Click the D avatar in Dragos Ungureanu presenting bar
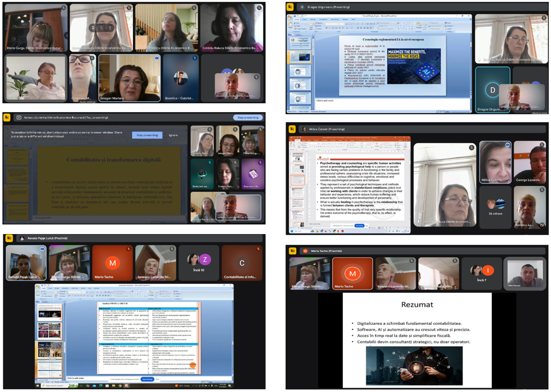The height and width of the screenshot is (392, 551). pyautogui.click(x=302, y=6)
